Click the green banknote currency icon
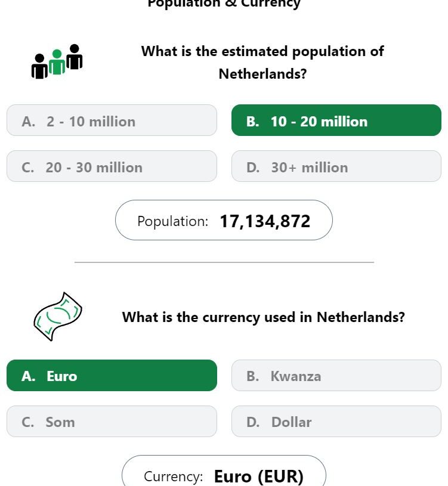448x486 pixels. click(58, 317)
